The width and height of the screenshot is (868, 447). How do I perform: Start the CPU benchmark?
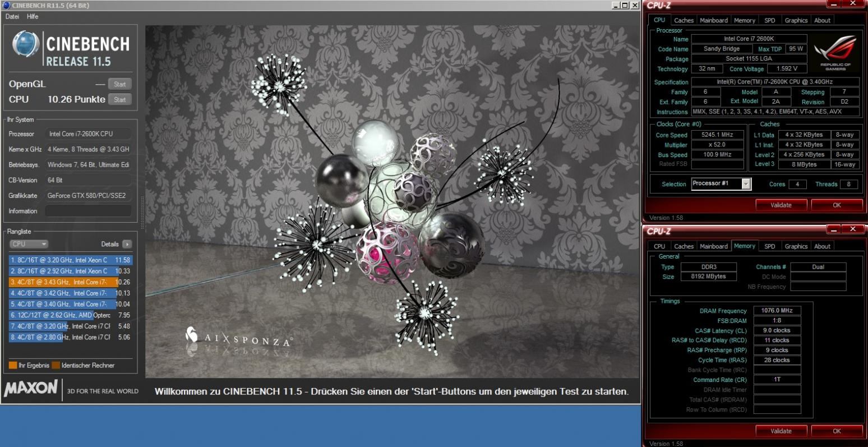pyautogui.click(x=120, y=100)
